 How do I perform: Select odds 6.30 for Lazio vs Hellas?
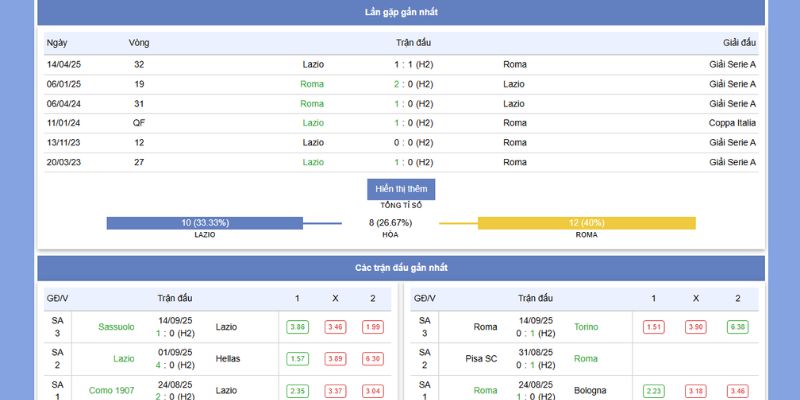point(373,359)
